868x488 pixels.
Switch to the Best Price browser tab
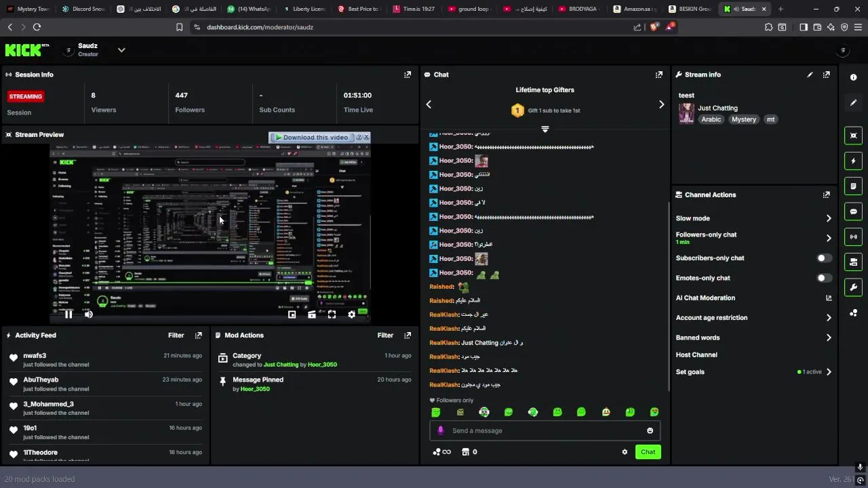[359, 9]
